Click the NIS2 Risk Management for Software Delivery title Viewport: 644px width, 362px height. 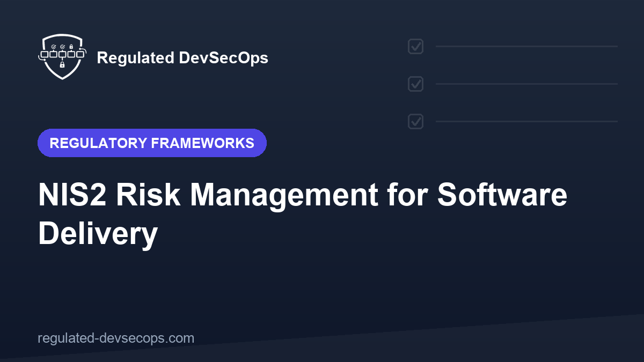303,215
